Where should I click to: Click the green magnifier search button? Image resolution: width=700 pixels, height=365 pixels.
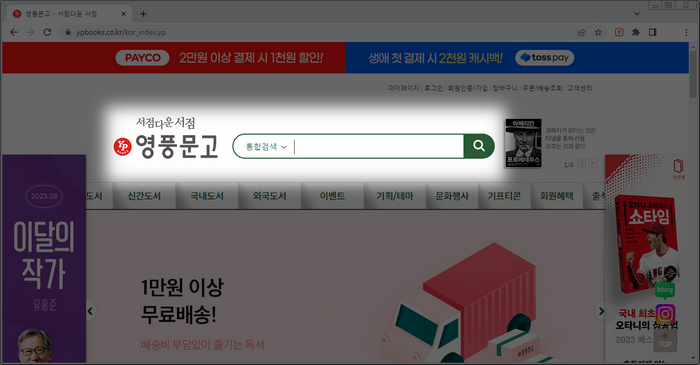coord(479,146)
